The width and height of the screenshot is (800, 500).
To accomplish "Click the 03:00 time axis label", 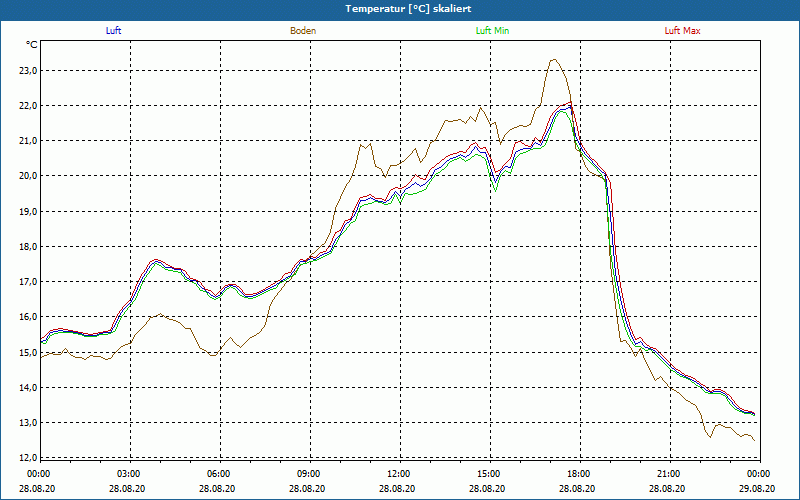I will [x=128, y=474].
